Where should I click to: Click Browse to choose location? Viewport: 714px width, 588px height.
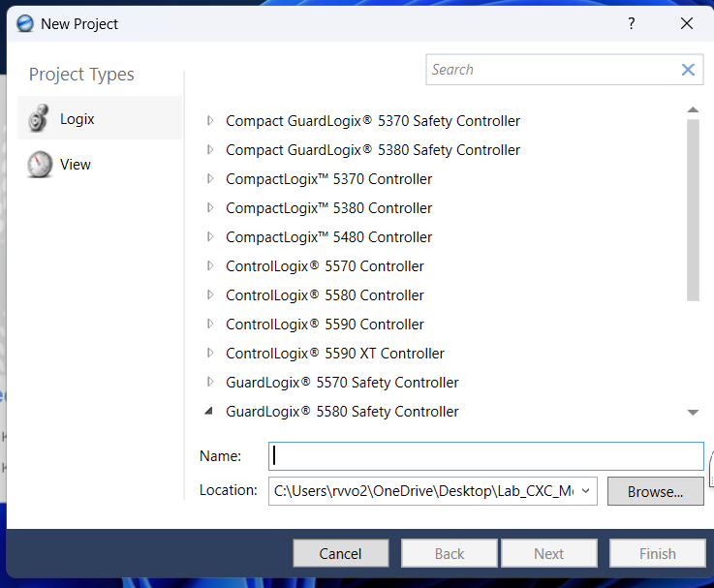tap(656, 491)
